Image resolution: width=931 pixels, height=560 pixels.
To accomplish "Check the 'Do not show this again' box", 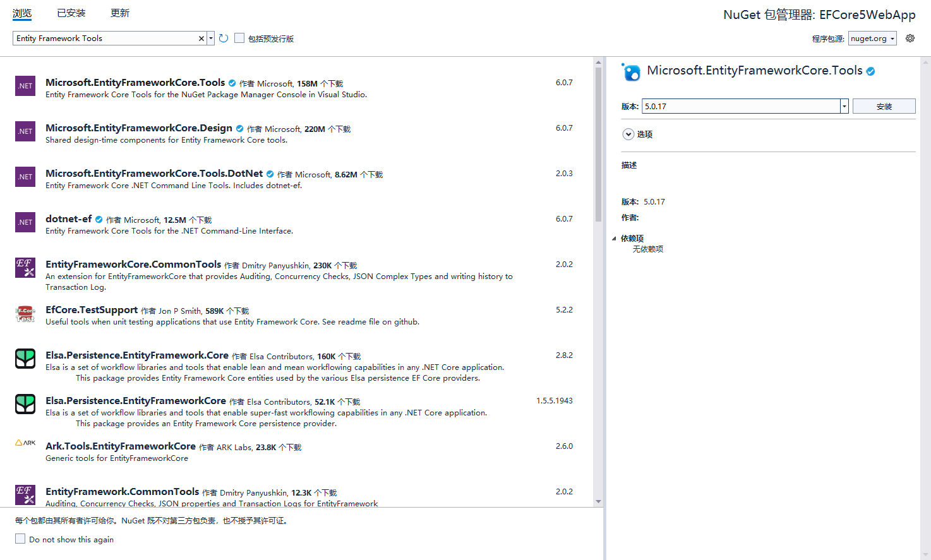I will pos(20,539).
